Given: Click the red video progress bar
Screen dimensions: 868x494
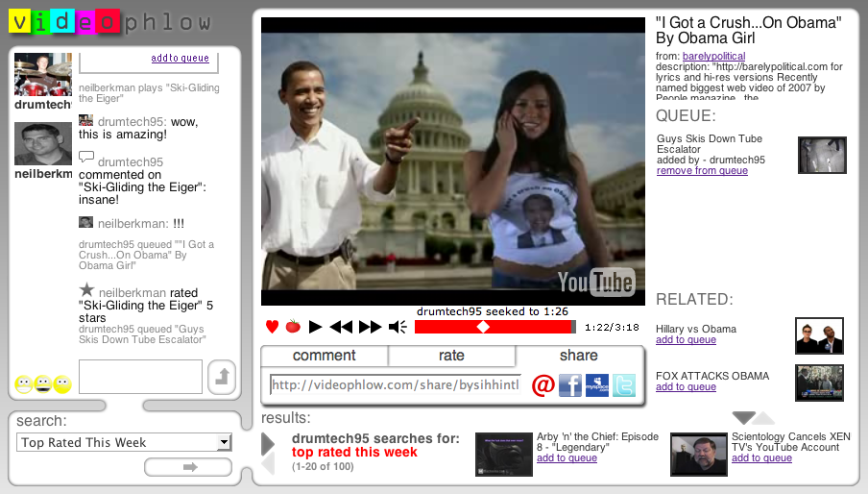Looking at the screenshot, I should pos(494,327).
